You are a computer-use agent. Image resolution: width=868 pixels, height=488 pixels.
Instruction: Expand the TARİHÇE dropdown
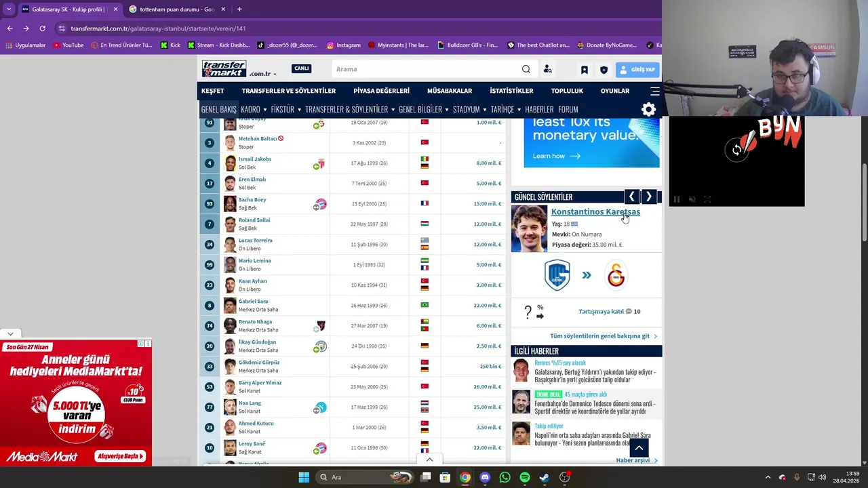(505, 109)
